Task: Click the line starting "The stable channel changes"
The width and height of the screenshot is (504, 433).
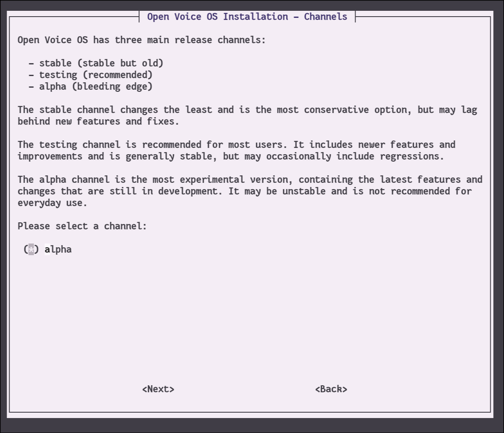Action: coord(247,110)
